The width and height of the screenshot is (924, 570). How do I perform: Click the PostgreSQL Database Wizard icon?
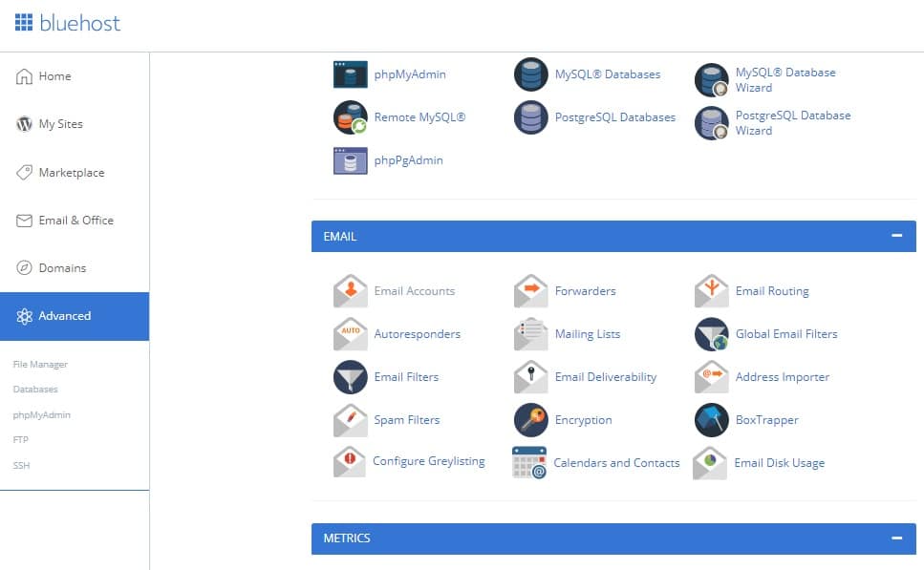pos(711,122)
